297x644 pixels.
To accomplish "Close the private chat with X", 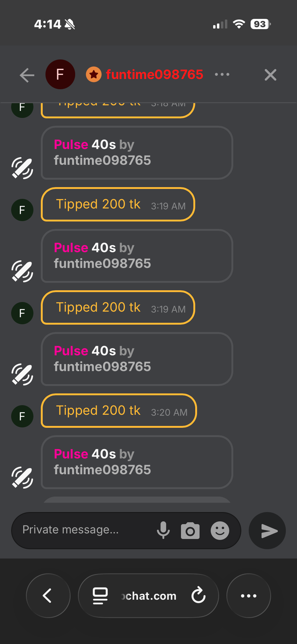I will (x=270, y=75).
